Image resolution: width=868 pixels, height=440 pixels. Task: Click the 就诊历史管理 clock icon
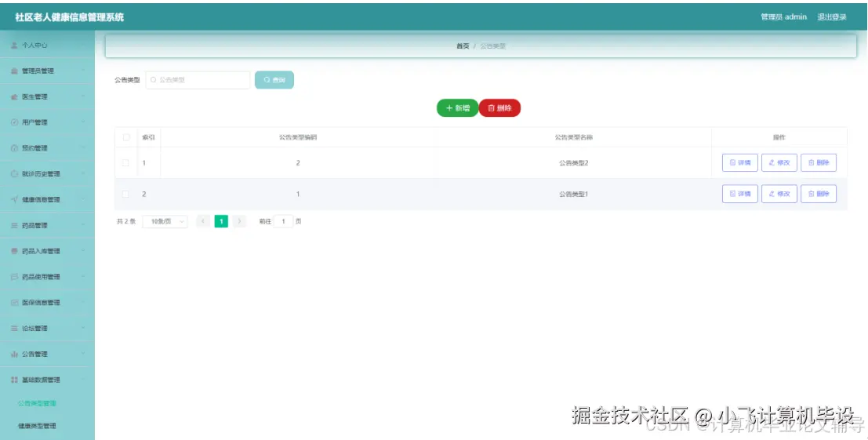(14, 174)
